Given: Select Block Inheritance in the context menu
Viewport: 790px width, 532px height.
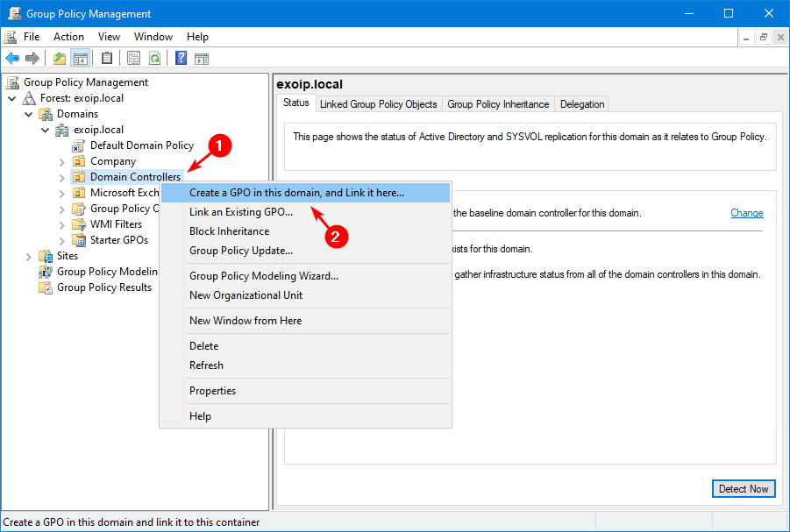Looking at the screenshot, I should [229, 231].
